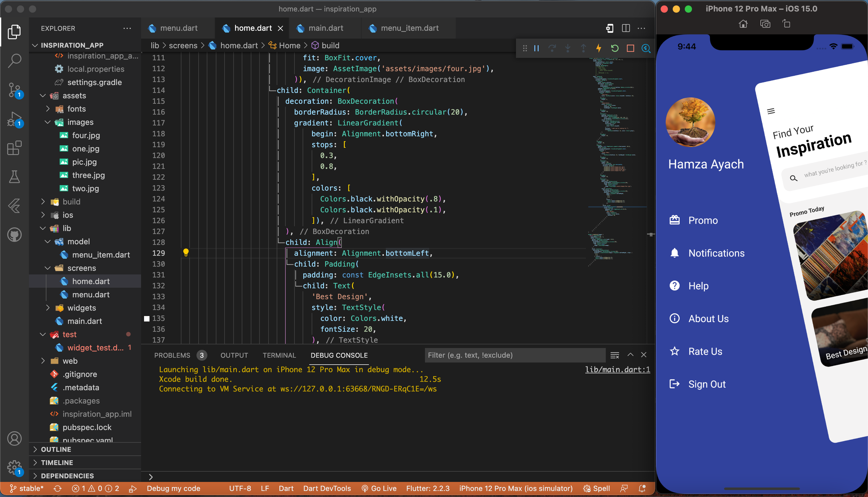Take a simulator screenshot

coord(765,24)
